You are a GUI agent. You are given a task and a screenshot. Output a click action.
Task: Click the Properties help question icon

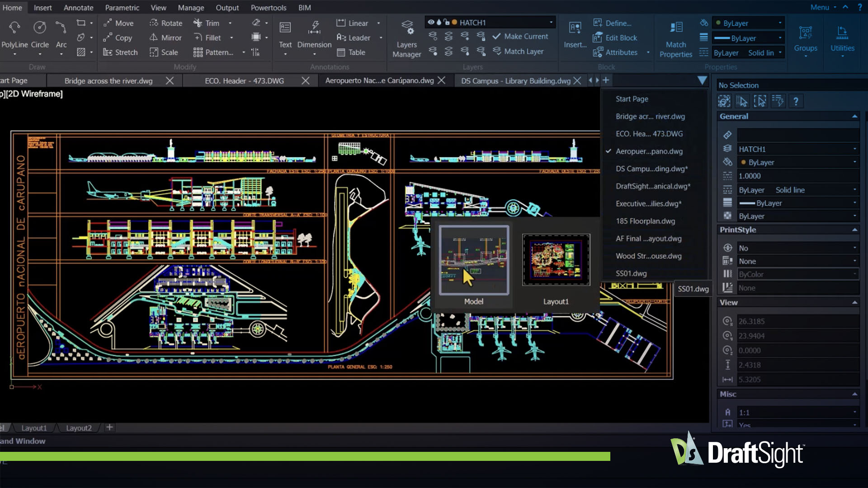(x=796, y=101)
